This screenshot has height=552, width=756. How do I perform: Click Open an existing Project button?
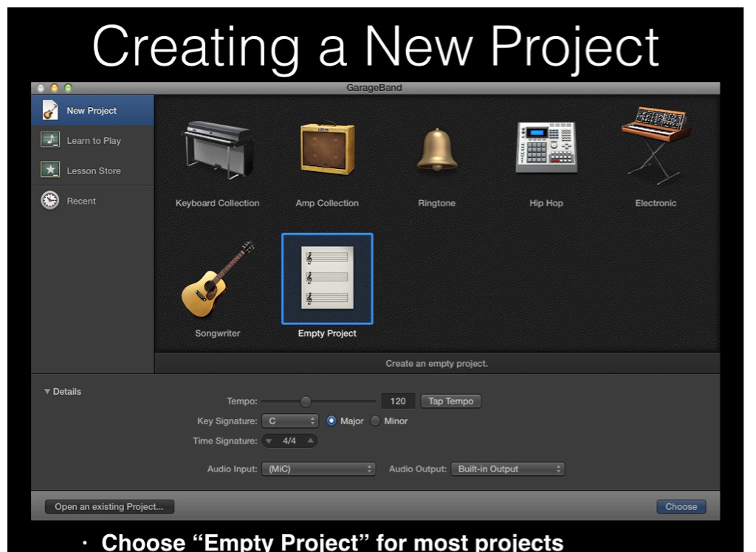[109, 507]
